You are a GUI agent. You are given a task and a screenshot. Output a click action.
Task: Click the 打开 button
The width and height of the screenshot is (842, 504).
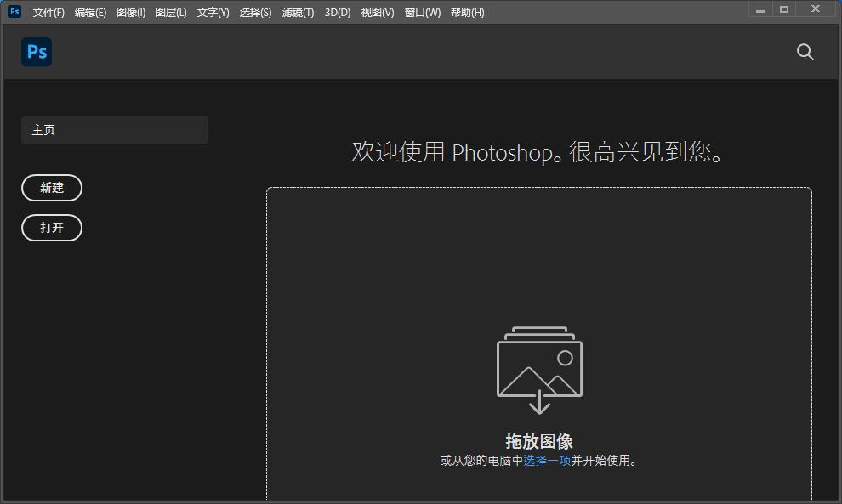click(x=52, y=228)
